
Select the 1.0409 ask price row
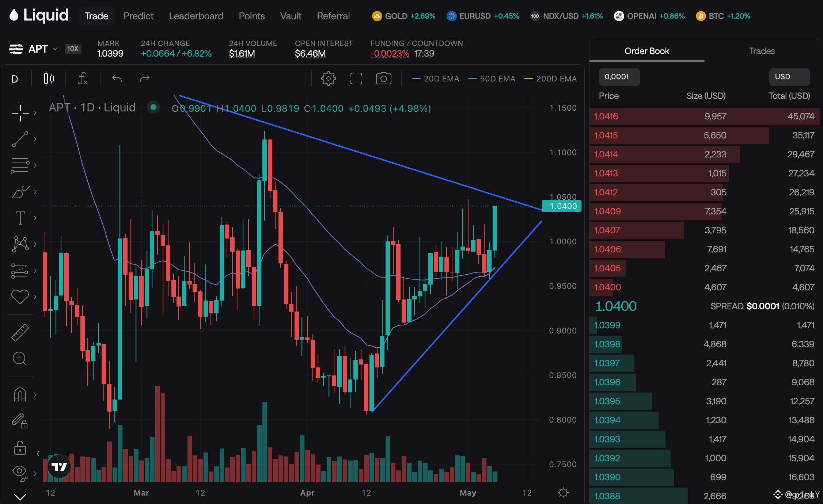click(704, 211)
